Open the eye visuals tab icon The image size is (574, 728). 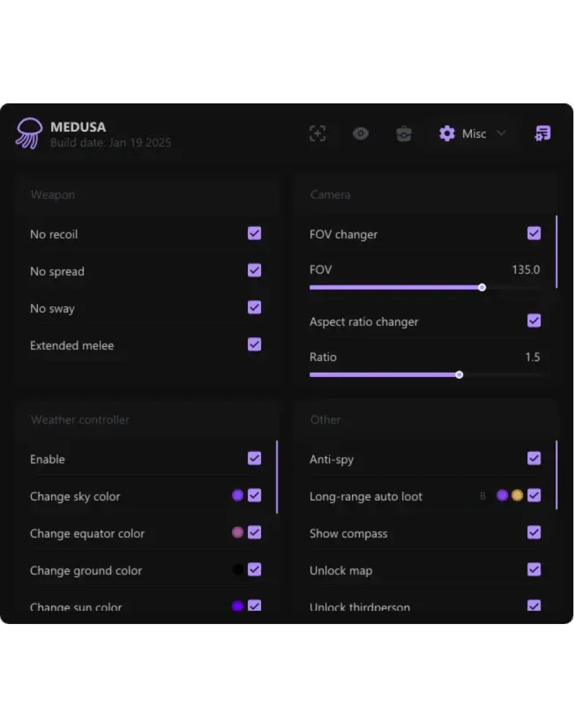tap(361, 134)
